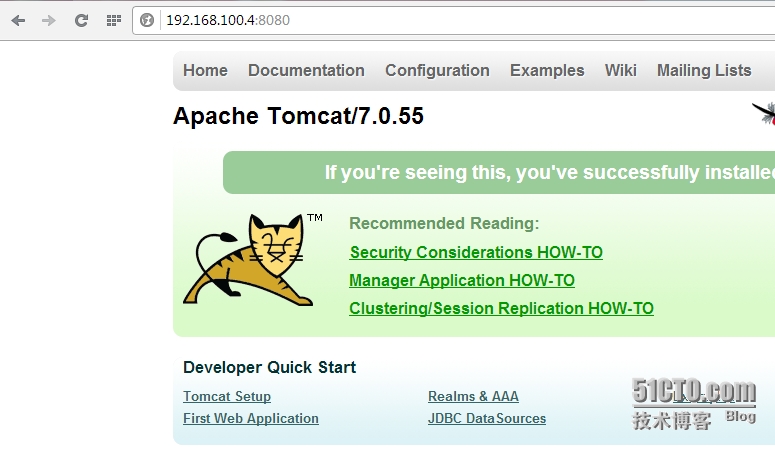
Task: Reload the page with the refresh icon
Action: click(81, 20)
